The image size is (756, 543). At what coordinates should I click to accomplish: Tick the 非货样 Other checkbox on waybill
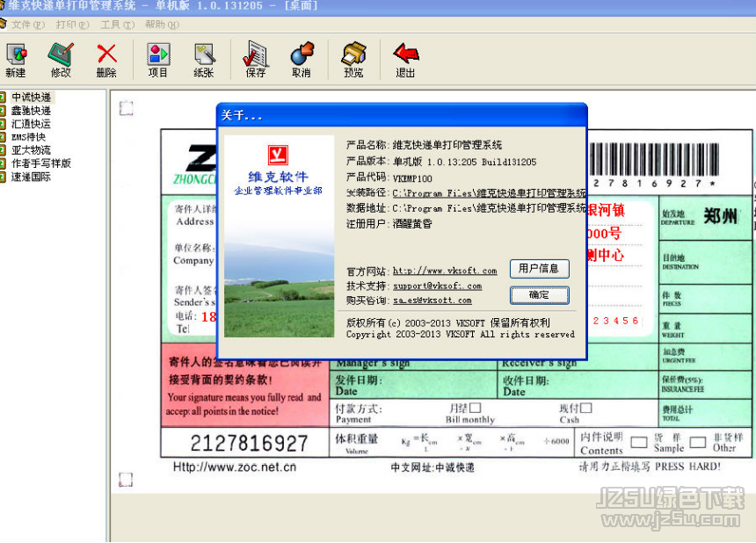[698, 442]
